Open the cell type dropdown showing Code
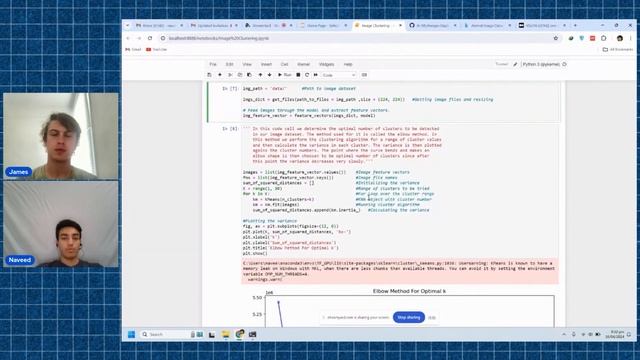The height and width of the screenshot is (360, 640). [339, 75]
